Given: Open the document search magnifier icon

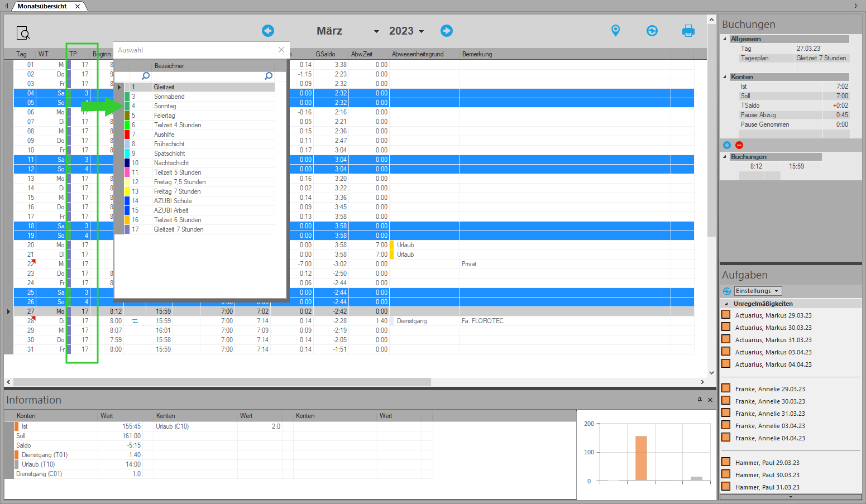Looking at the screenshot, I should (x=23, y=33).
